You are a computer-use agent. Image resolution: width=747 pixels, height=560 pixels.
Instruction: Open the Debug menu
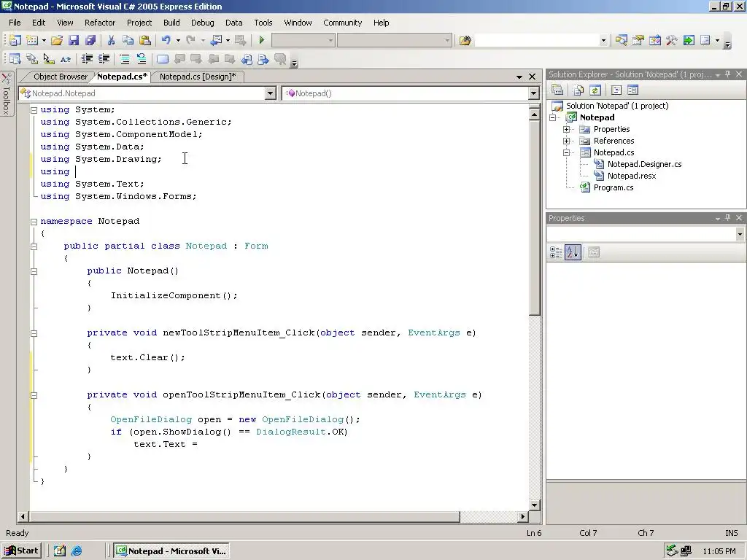coord(203,23)
